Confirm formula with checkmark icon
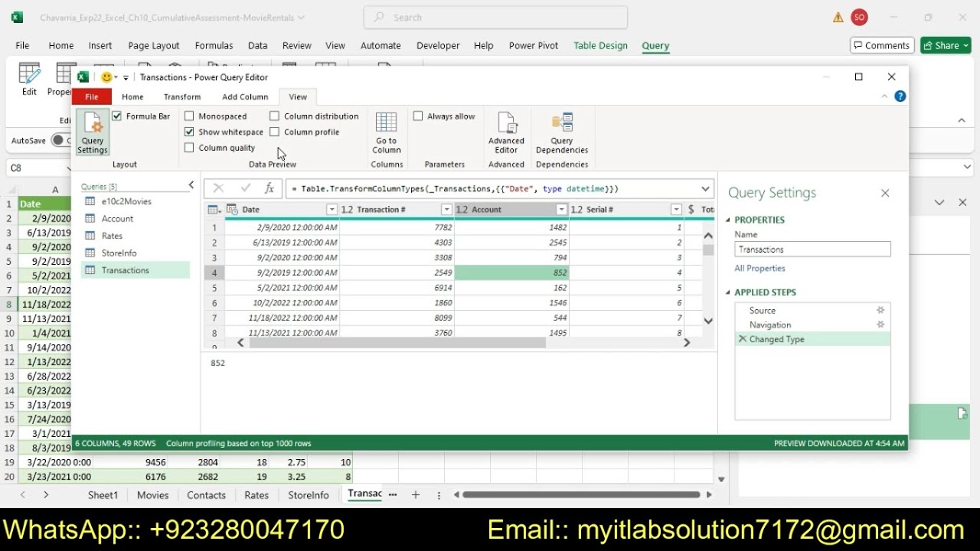Screen dimensions: 980x551 (245, 188)
